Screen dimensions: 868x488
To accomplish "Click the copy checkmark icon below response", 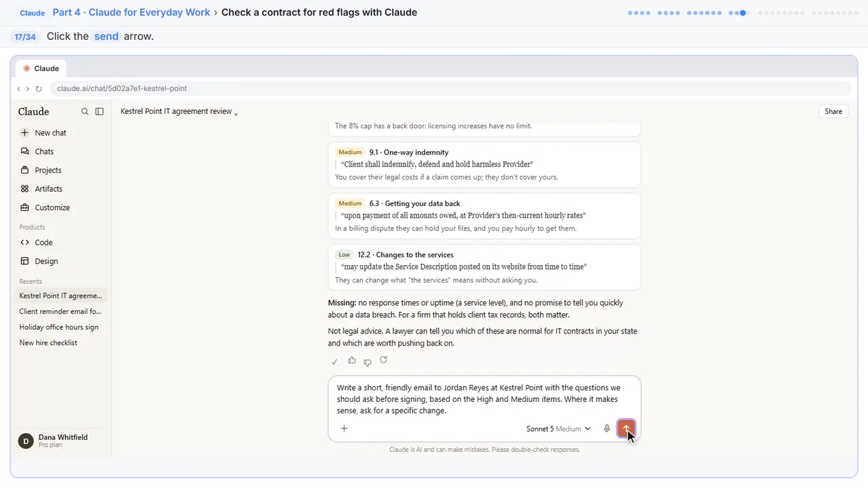I will pos(334,361).
